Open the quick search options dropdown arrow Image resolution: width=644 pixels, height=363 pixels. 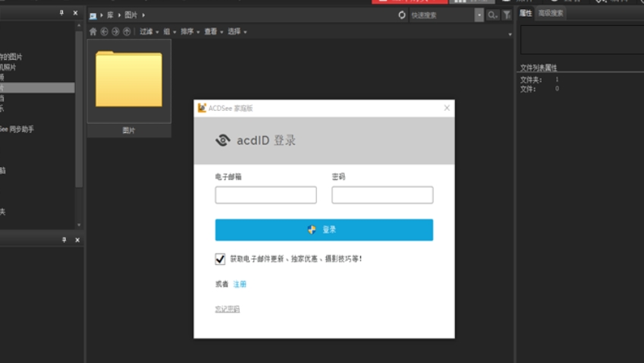click(479, 15)
